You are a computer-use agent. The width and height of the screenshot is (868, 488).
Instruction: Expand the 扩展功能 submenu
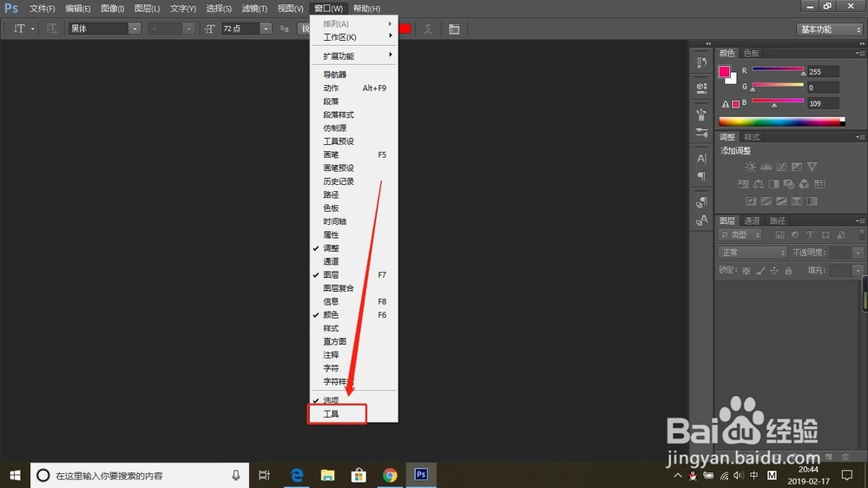[354, 56]
